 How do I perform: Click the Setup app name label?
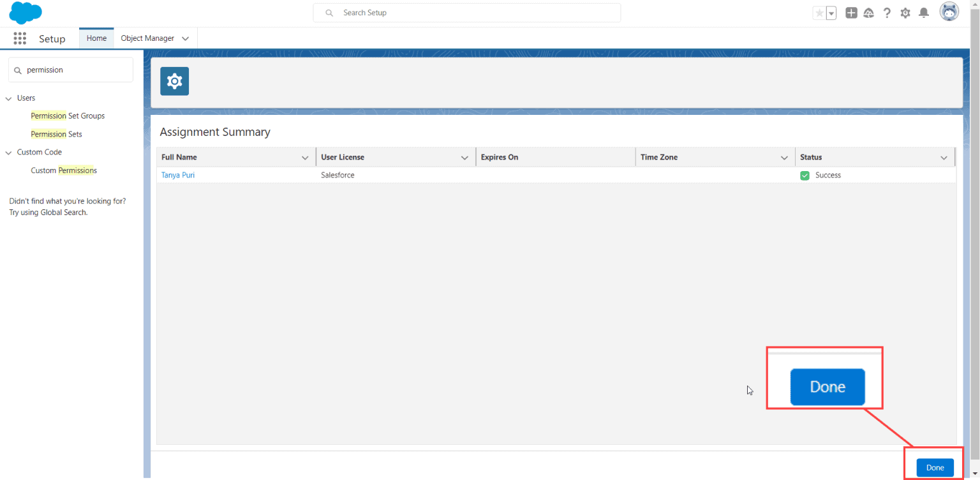click(52, 39)
